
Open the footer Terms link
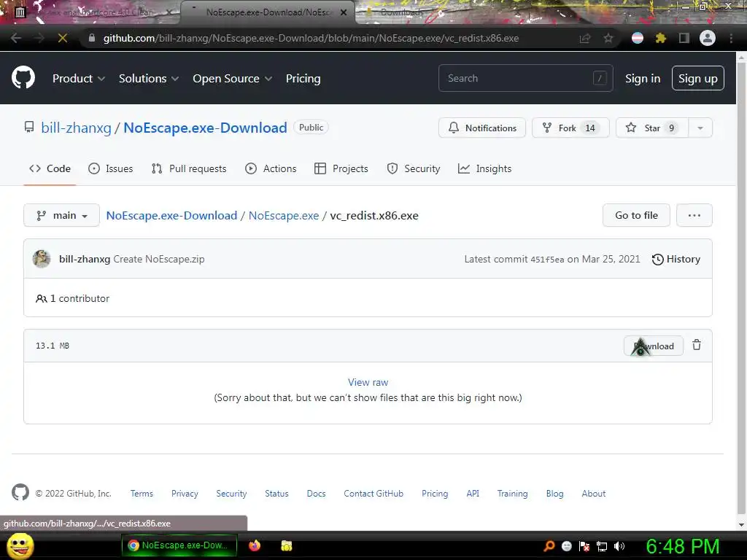point(142,494)
